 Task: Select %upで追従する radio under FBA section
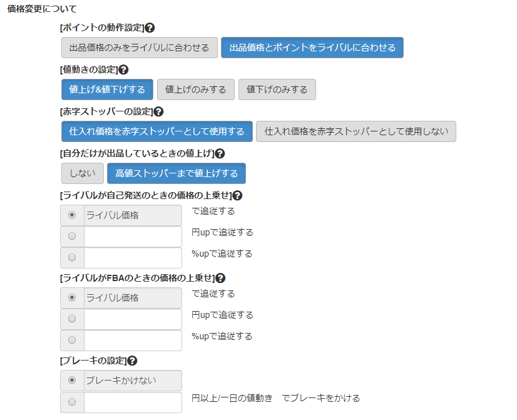click(x=72, y=340)
